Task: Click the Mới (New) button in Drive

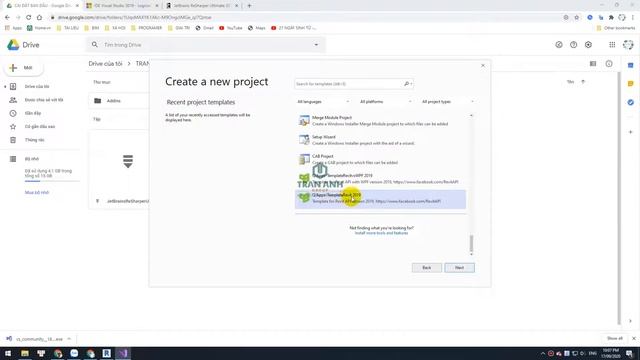Action: coord(23,68)
